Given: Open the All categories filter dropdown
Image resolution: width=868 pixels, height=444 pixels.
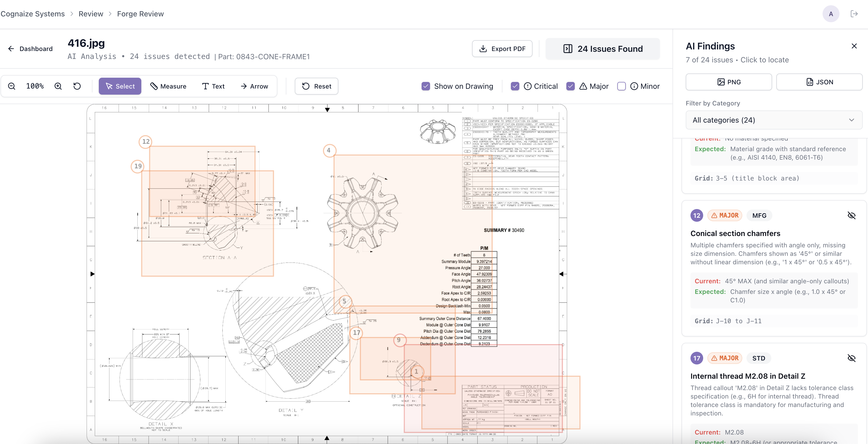Looking at the screenshot, I should click(x=774, y=120).
